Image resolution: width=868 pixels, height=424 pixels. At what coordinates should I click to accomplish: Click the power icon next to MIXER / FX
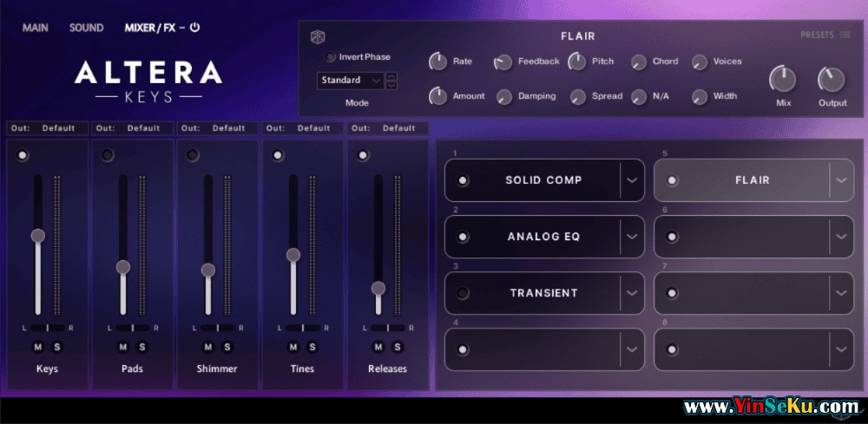[x=194, y=28]
